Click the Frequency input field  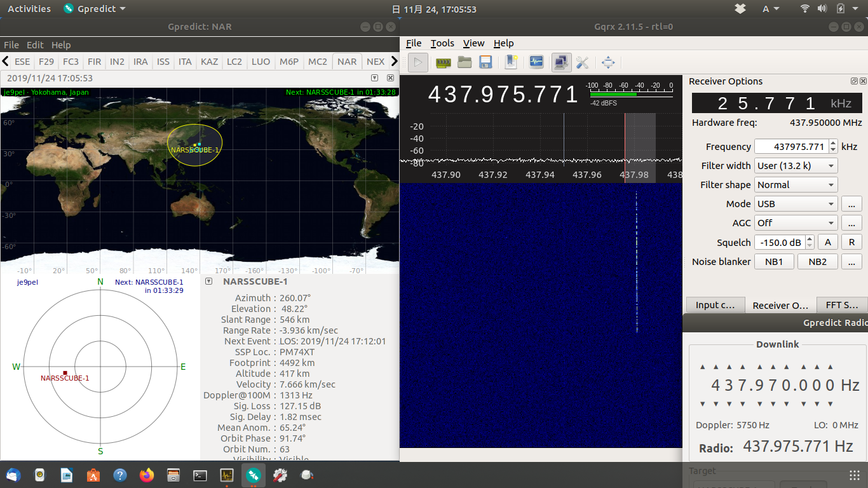click(792, 147)
